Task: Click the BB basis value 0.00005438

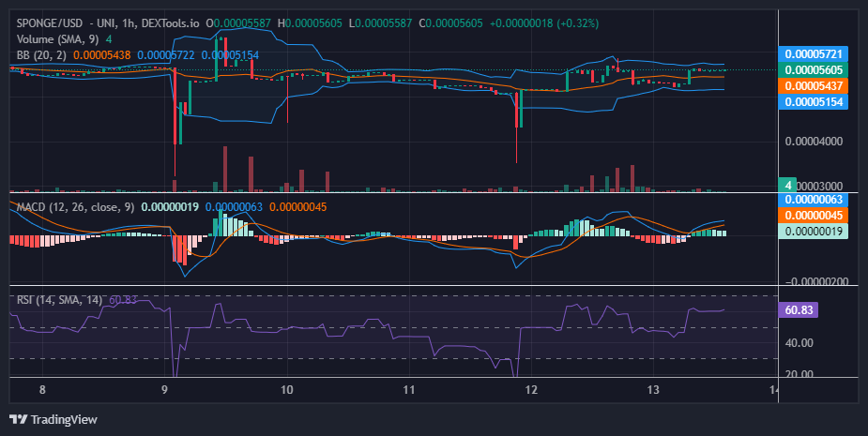Action: coord(102,55)
